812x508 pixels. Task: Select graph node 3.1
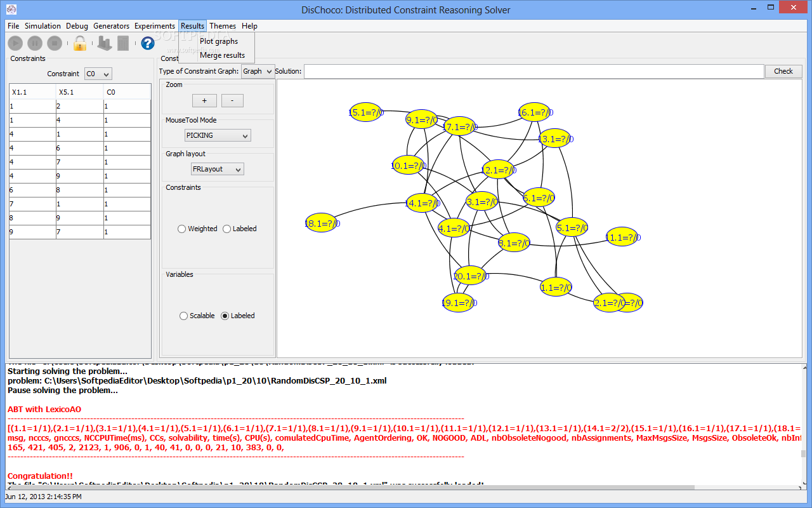(x=482, y=202)
